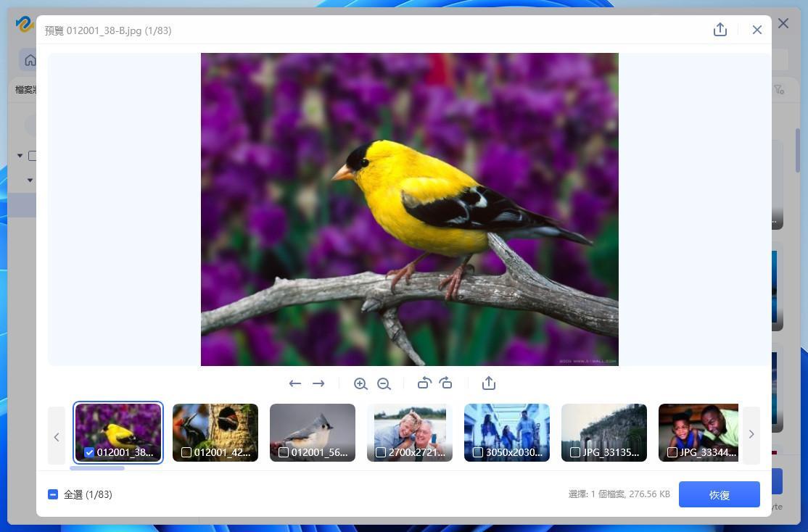Click the background window vertical scrollbar

pos(798,150)
